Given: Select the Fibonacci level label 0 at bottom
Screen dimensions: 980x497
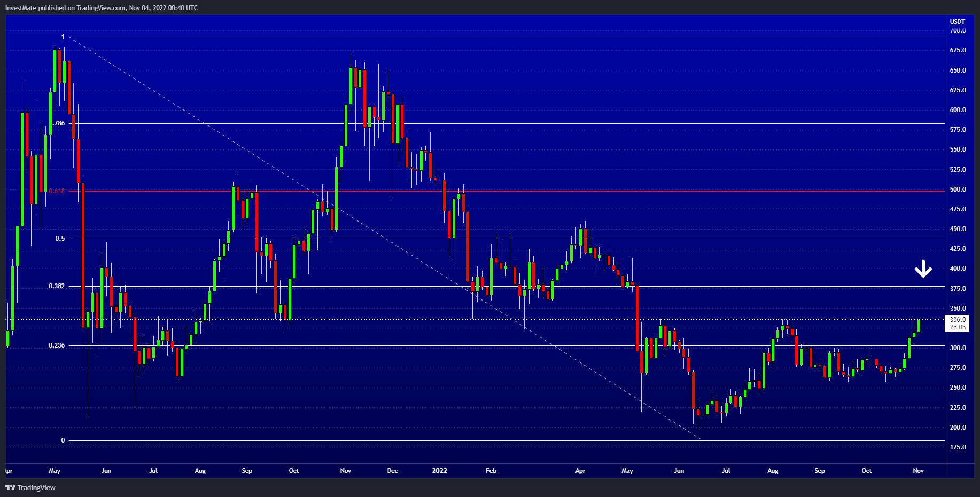Looking at the screenshot, I should 63,440.
